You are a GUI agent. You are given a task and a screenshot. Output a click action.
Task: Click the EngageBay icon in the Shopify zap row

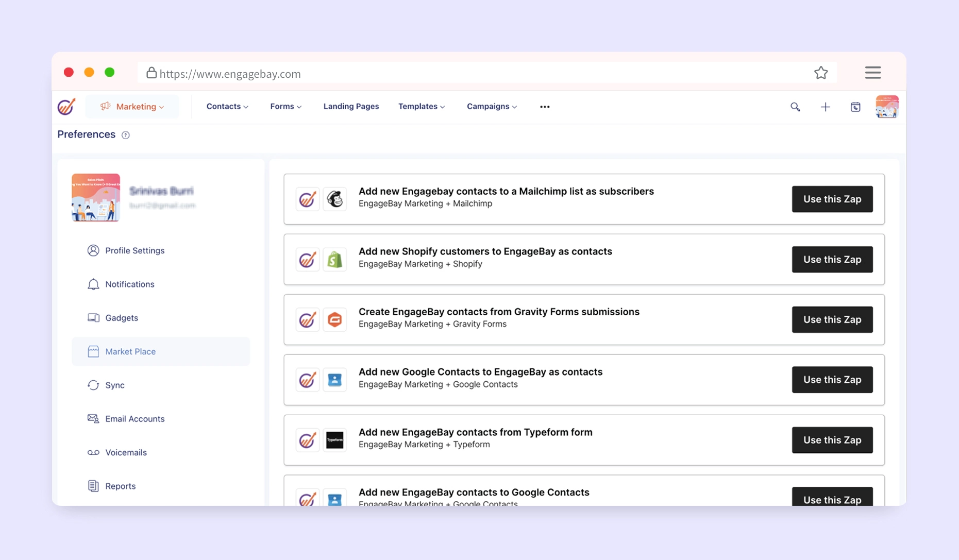click(308, 259)
